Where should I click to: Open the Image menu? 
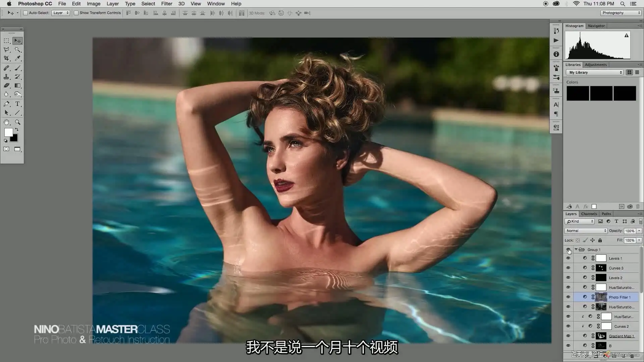[x=94, y=4]
